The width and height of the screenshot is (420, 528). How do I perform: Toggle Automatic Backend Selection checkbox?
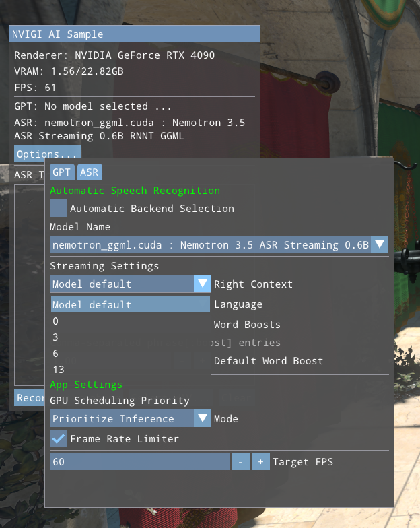click(58, 209)
